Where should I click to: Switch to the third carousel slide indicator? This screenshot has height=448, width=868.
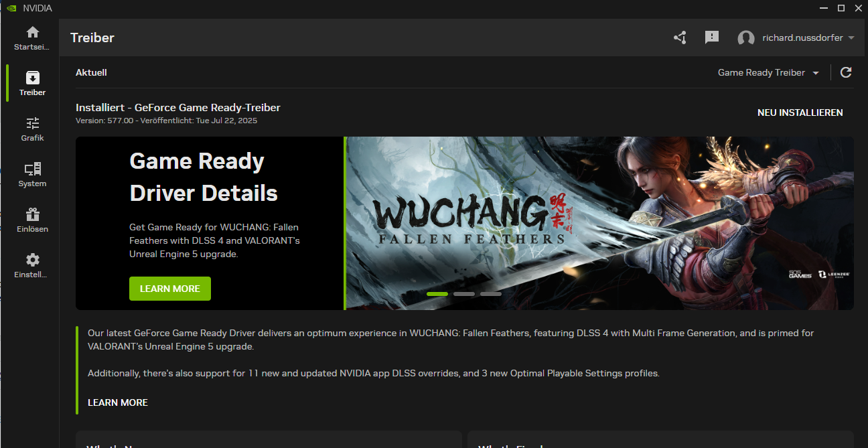point(491,294)
